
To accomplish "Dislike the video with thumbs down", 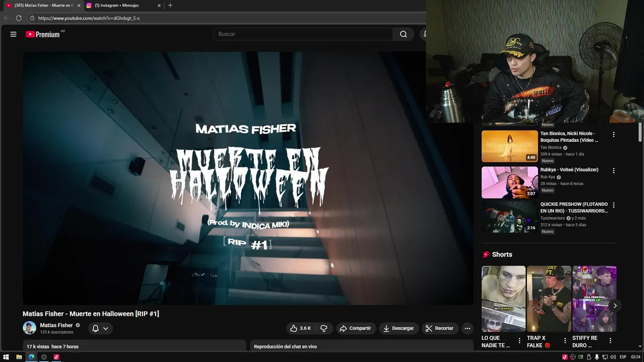I will click(x=324, y=328).
